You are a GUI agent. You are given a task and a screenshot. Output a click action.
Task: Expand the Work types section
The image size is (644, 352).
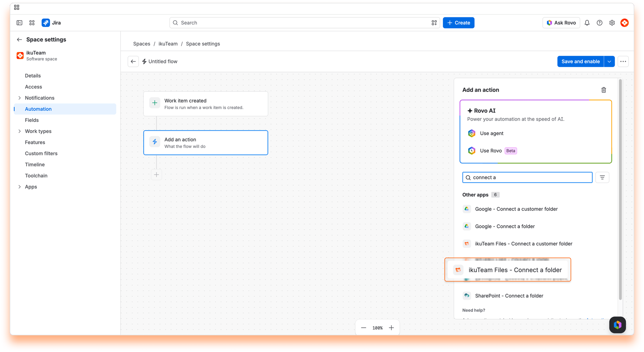click(19, 131)
